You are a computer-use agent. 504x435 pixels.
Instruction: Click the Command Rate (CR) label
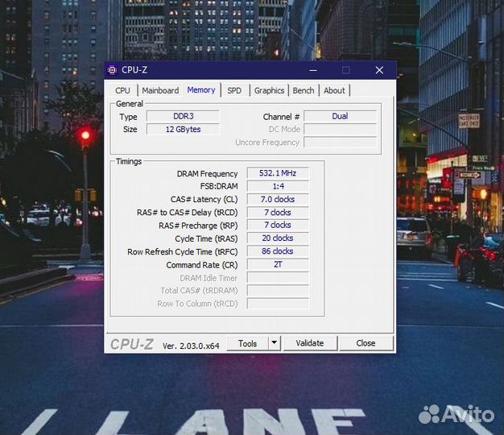coord(202,265)
